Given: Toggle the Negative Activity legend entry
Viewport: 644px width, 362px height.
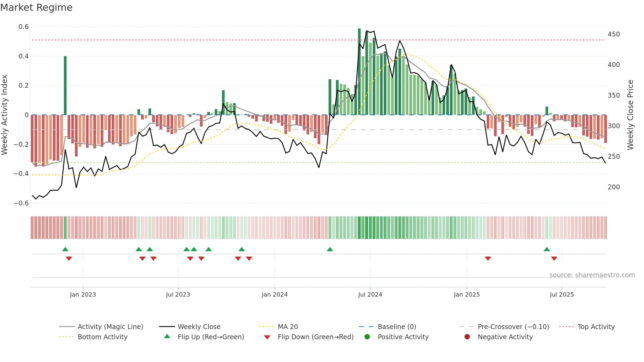Looking at the screenshot, I should 499,337.
